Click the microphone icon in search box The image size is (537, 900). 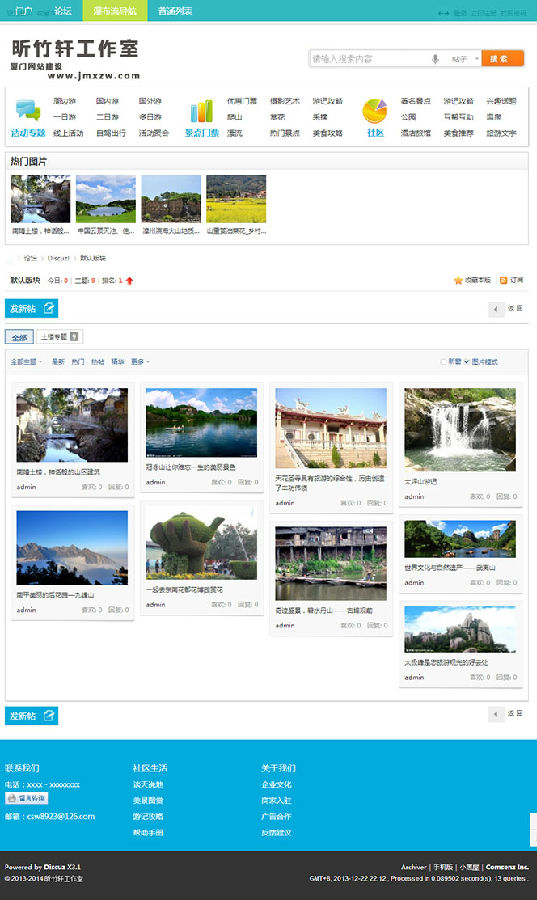(435, 59)
